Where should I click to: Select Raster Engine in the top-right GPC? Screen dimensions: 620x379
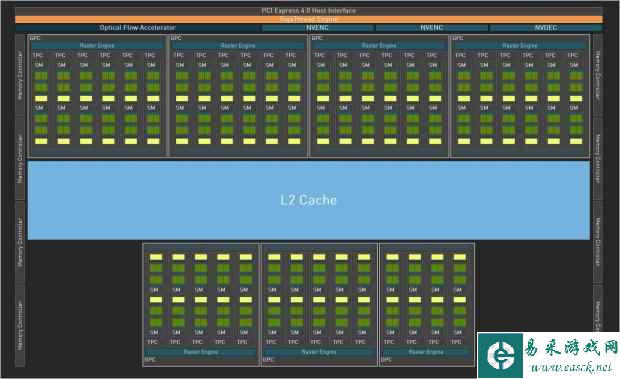[x=520, y=45]
